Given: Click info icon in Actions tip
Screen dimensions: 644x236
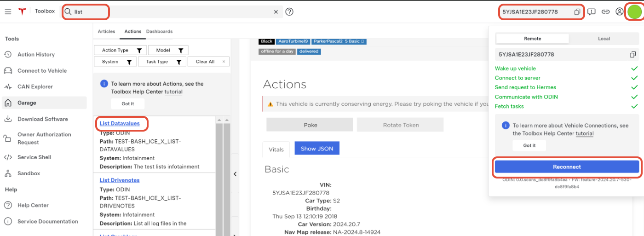Looking at the screenshot, I should coord(104,84).
